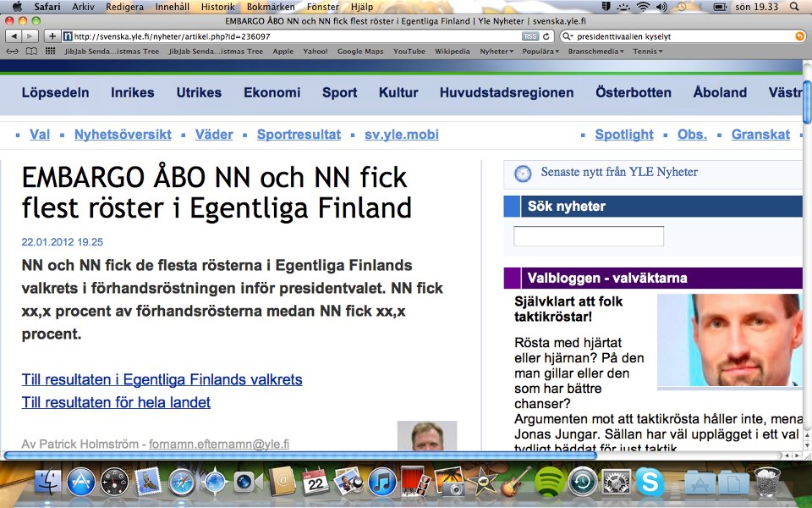
Task: Open the Väder link
Action: 214,135
